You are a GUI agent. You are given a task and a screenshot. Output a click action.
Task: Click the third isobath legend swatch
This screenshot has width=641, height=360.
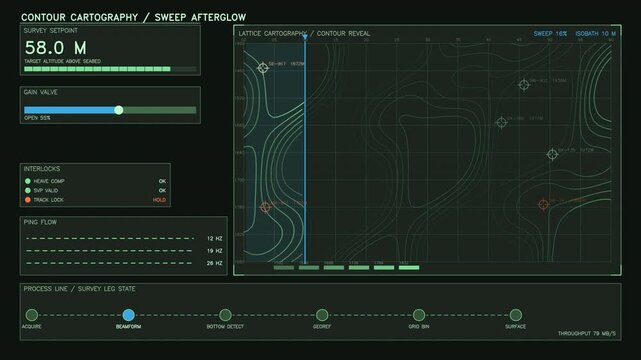[x=334, y=268]
